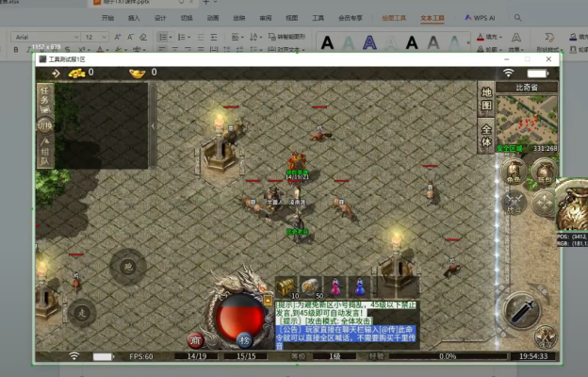Toggle 全体 attack mode button
This screenshot has height=377, width=588.
pyautogui.click(x=486, y=135)
